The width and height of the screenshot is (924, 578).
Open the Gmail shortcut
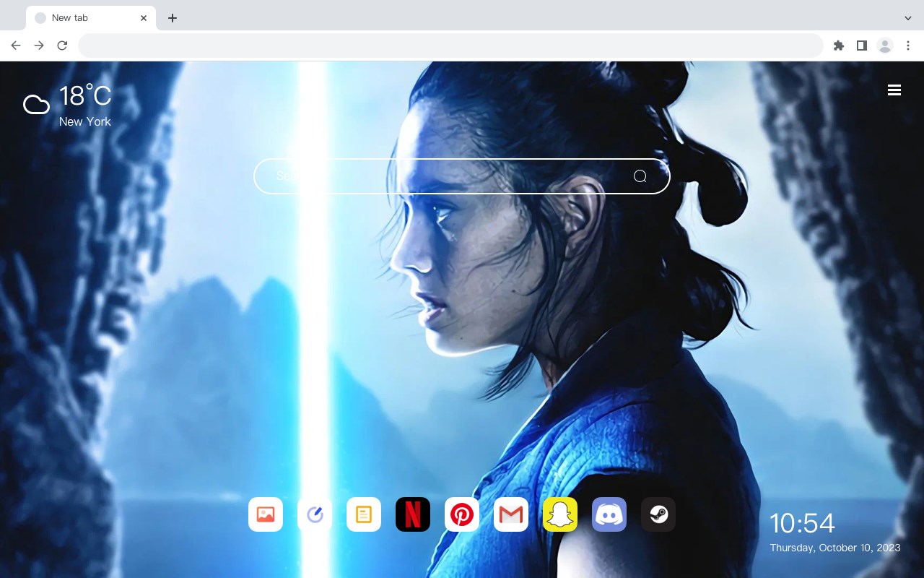coord(511,514)
